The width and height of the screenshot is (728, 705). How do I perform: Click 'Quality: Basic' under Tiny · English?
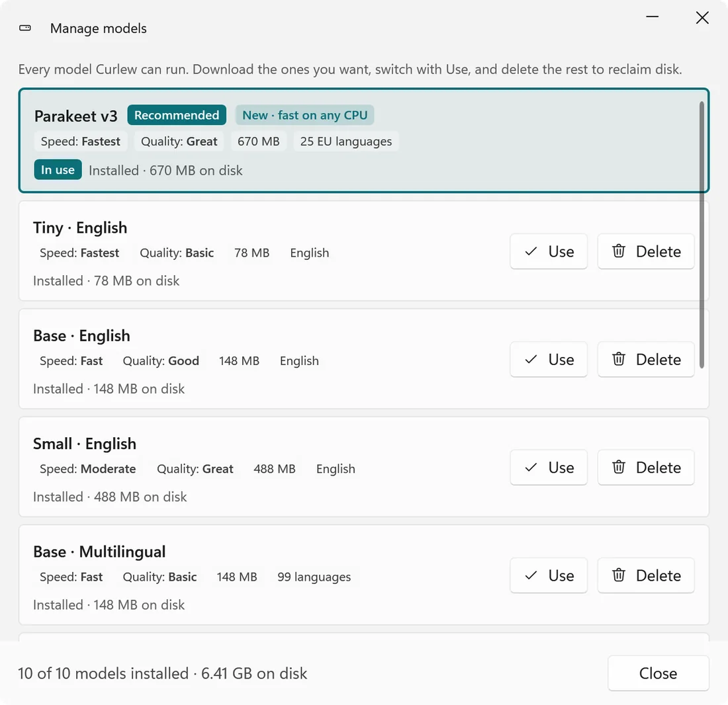pos(177,253)
